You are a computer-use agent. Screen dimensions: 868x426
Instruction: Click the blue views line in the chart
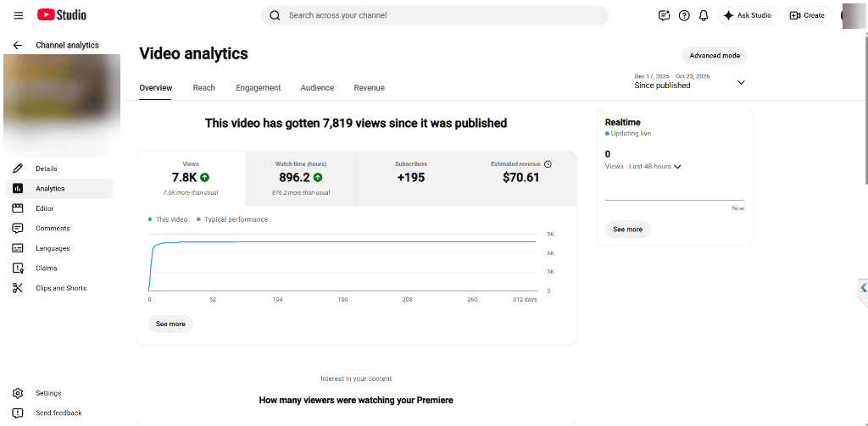point(343,241)
